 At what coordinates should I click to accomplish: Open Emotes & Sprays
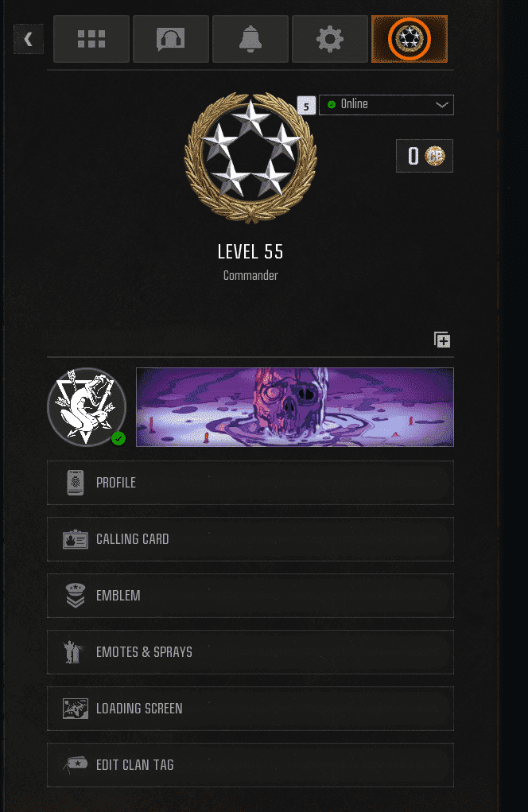250,652
